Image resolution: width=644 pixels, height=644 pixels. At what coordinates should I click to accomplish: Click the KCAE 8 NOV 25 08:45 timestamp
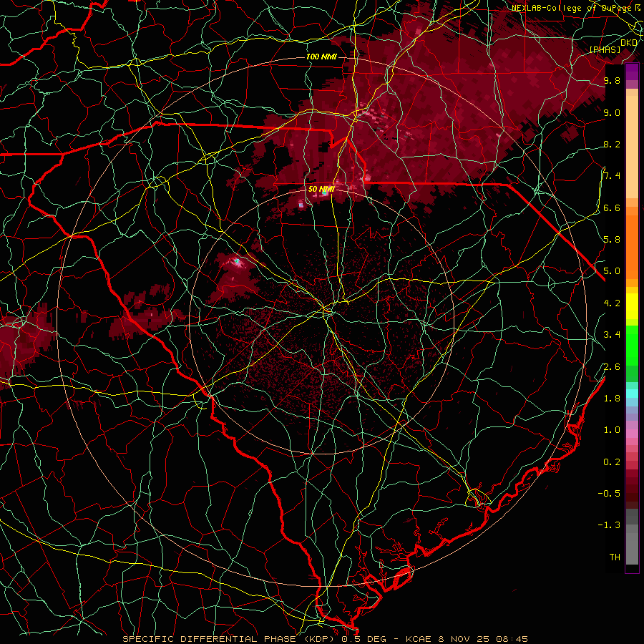[467, 639]
